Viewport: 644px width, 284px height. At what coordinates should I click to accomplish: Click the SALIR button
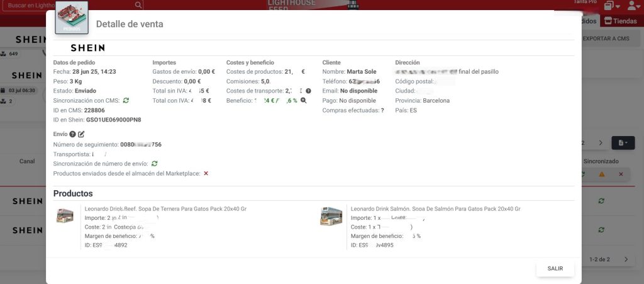click(555, 268)
